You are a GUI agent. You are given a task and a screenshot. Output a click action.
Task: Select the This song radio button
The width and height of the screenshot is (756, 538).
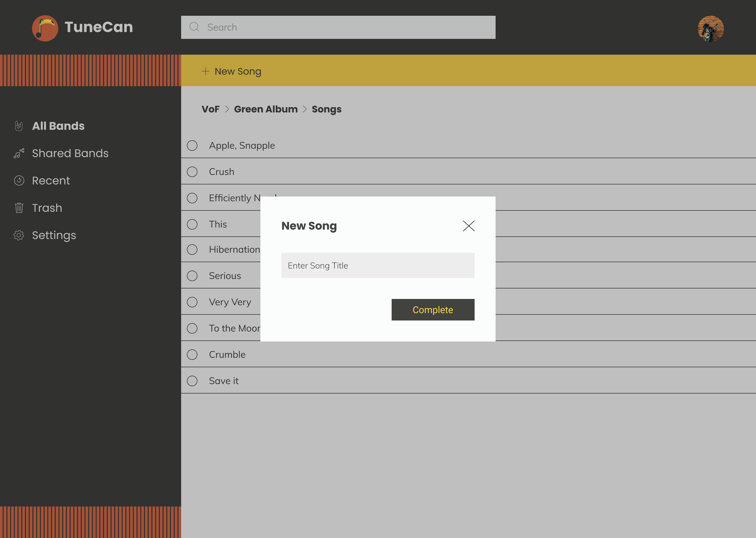(192, 224)
